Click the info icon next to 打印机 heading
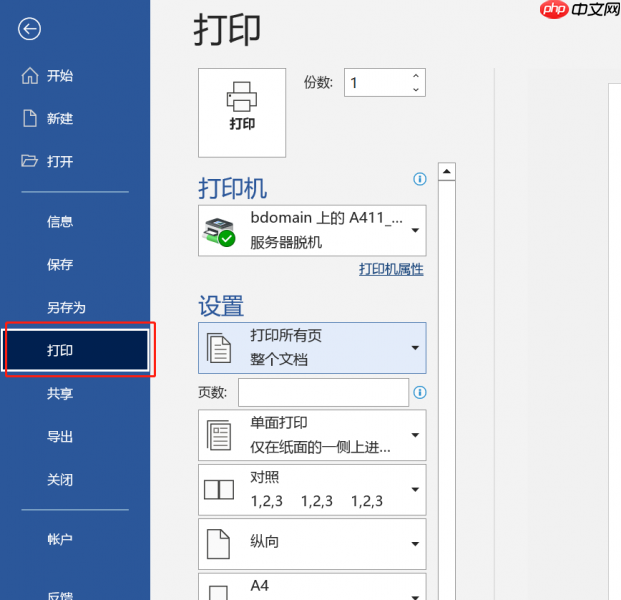This screenshot has height=600, width=621. (420, 179)
